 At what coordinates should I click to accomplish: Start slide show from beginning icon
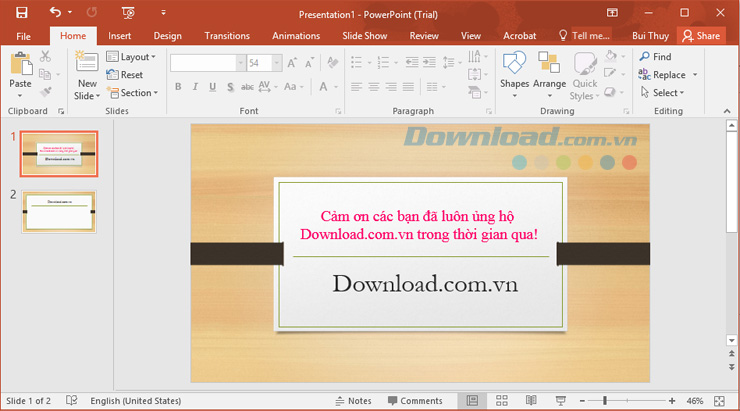click(x=128, y=13)
